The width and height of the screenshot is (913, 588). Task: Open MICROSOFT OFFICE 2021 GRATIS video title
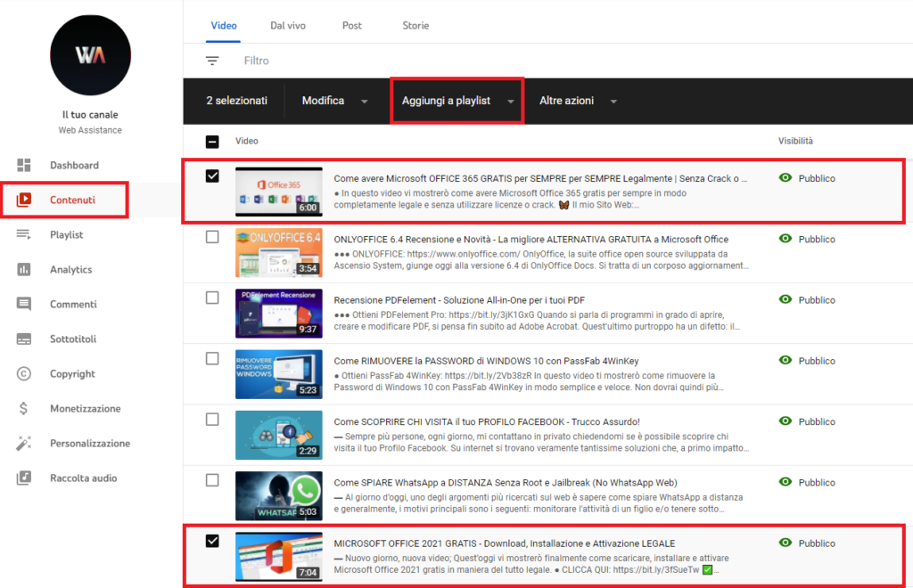coord(505,543)
